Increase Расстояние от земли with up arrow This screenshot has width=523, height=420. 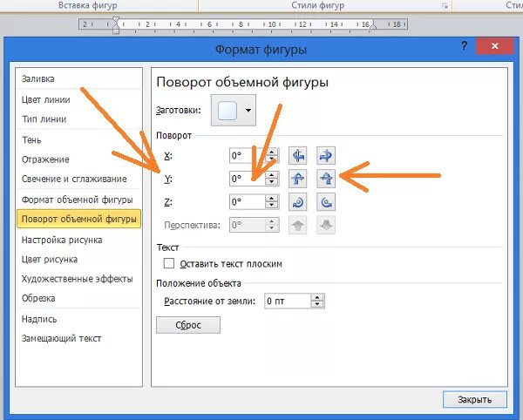317,297
